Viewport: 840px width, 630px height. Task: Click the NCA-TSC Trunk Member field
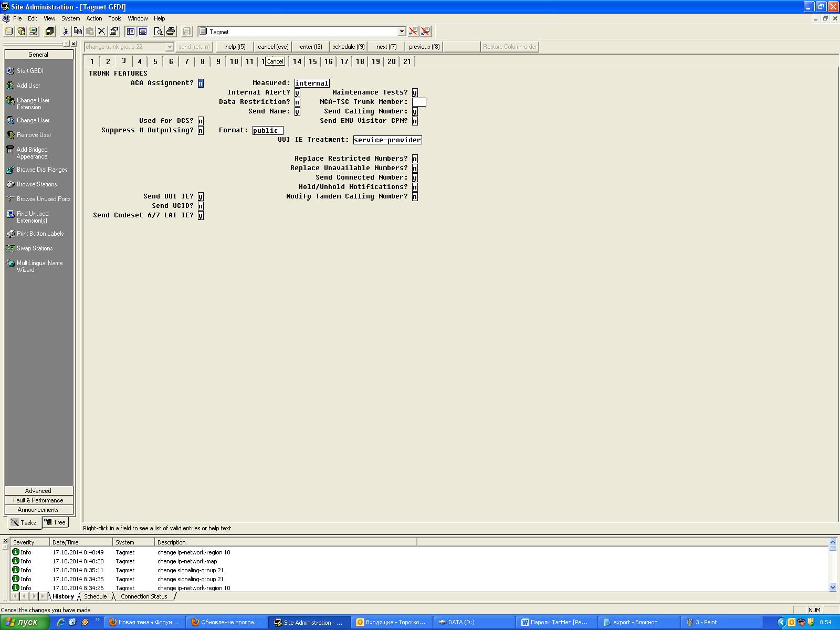(419, 102)
